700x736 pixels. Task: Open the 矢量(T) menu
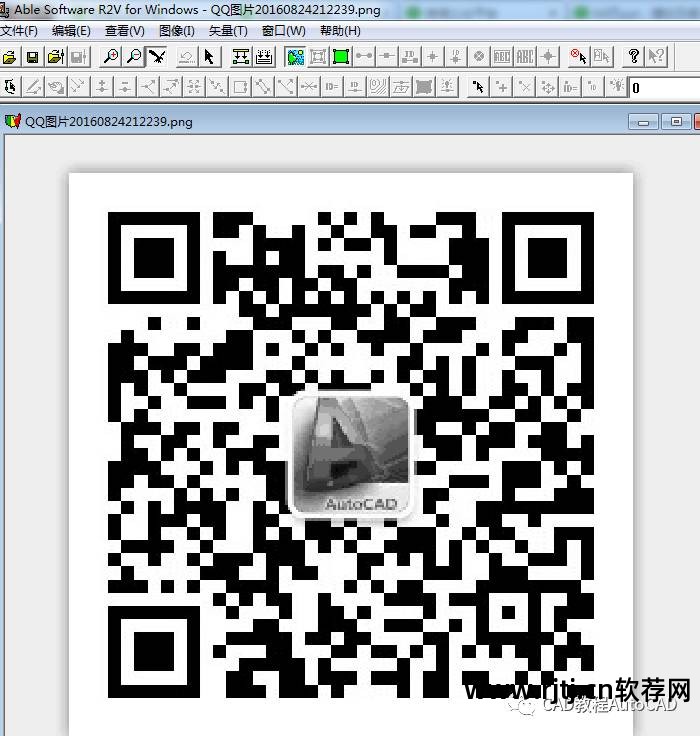[228, 31]
